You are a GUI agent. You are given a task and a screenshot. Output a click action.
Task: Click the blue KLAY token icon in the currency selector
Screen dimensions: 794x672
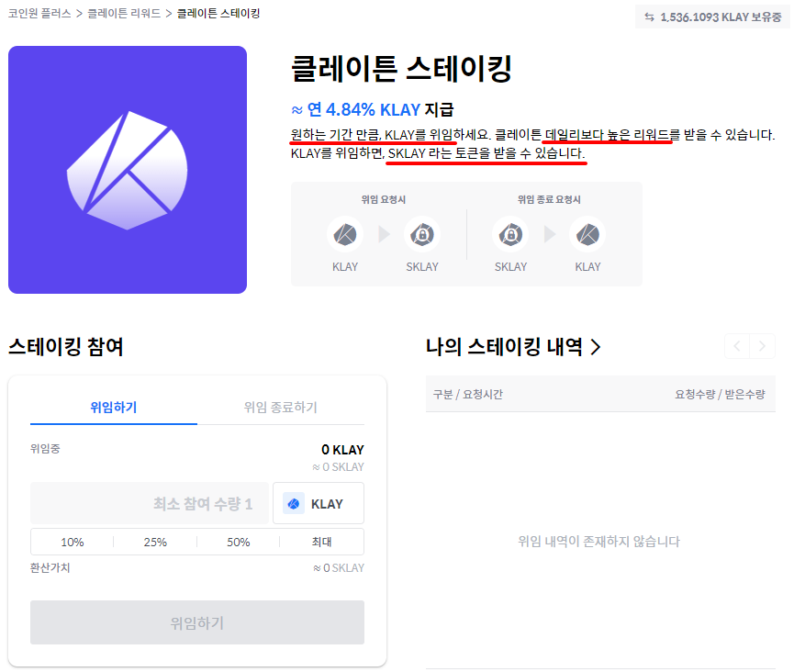294,504
